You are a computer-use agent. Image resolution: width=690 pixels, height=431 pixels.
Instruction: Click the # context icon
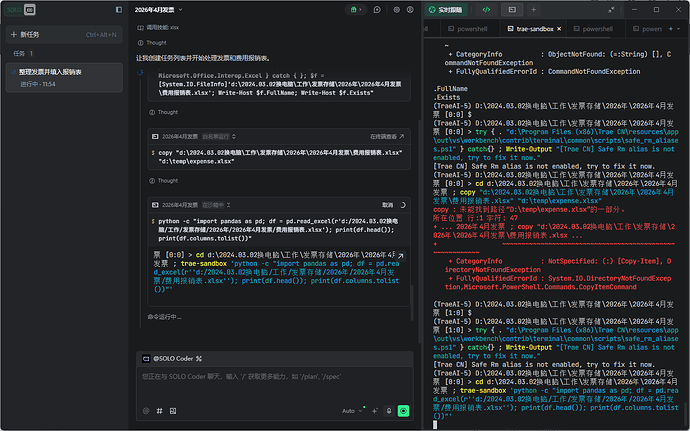point(159,410)
